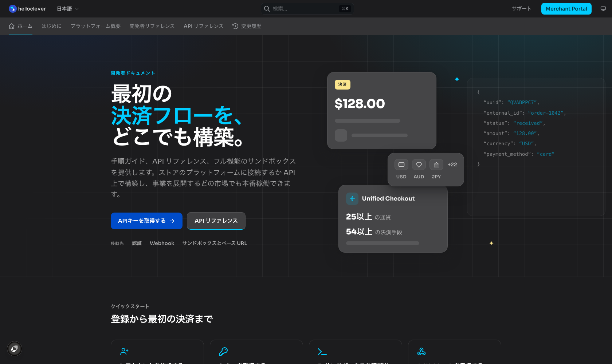The width and height of the screenshot is (612, 364).
Task: Click the APIキーを取得する button
Action: point(146,221)
